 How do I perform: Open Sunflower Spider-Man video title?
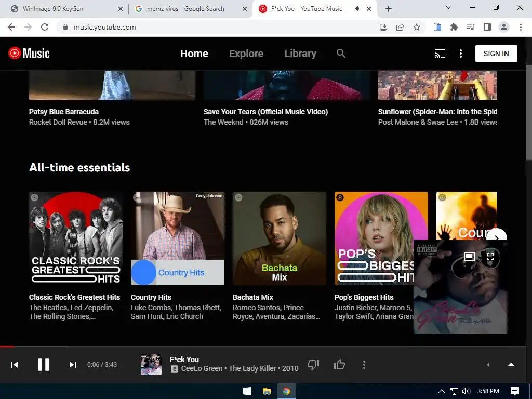[x=437, y=112]
